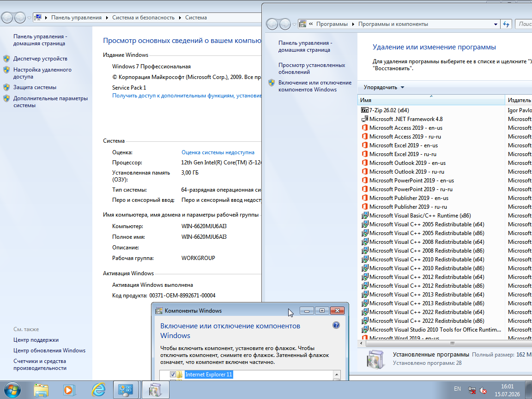
Task: Click Система и безопасность breadcrumb
Action: (x=143, y=18)
